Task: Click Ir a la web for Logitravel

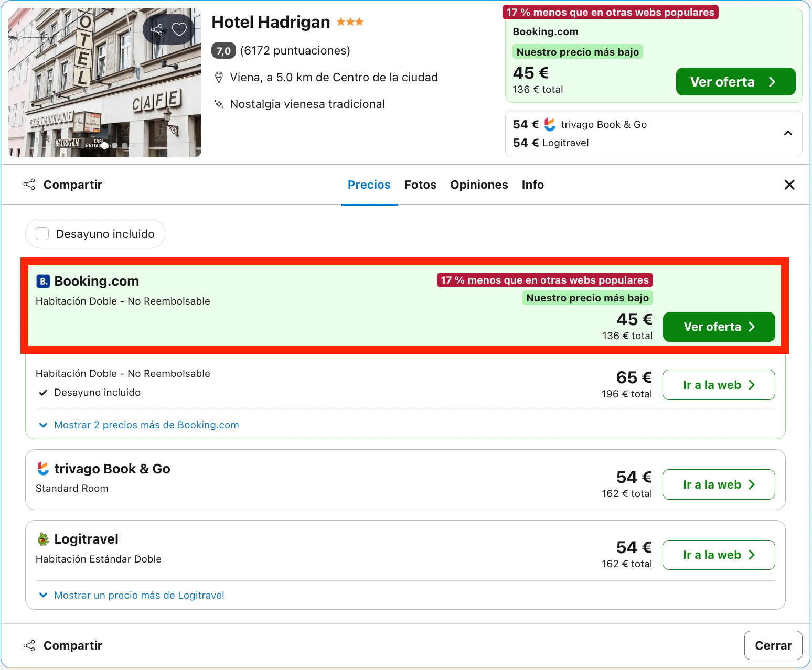Action: 719,555
